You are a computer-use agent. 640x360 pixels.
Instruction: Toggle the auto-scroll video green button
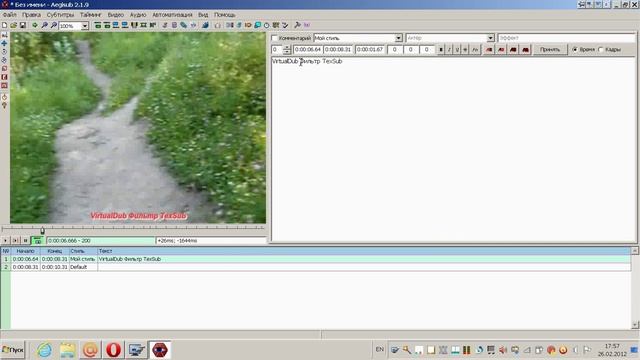pos(38,240)
